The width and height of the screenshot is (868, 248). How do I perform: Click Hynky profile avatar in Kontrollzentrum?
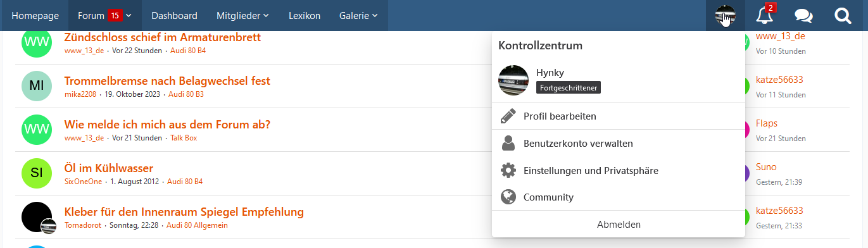tap(513, 80)
